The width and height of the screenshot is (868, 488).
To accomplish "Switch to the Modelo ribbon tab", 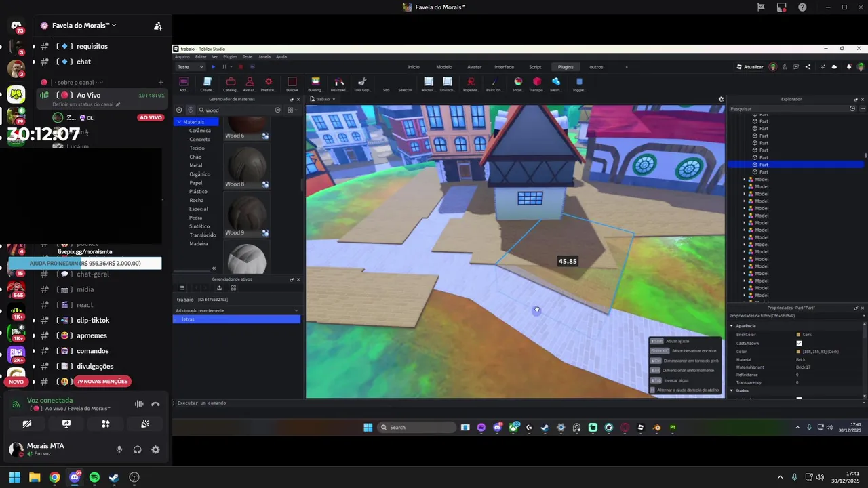I will [x=444, y=67].
